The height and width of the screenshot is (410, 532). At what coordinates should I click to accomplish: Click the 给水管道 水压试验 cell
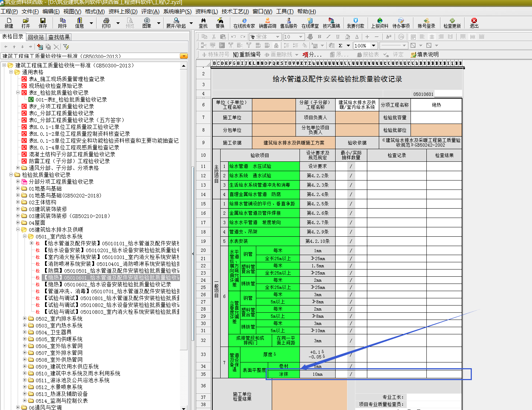coord(264,166)
